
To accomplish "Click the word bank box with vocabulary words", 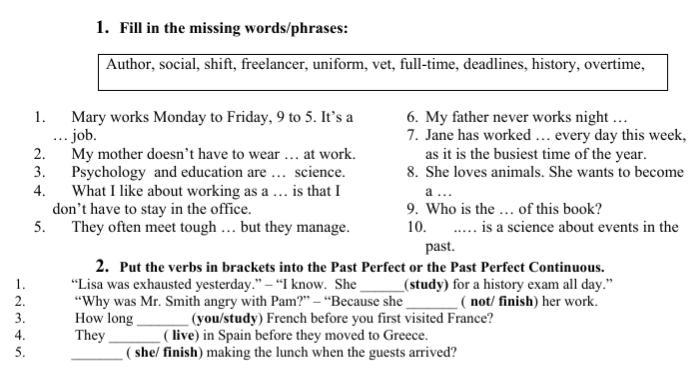I will pyautogui.click(x=383, y=72).
